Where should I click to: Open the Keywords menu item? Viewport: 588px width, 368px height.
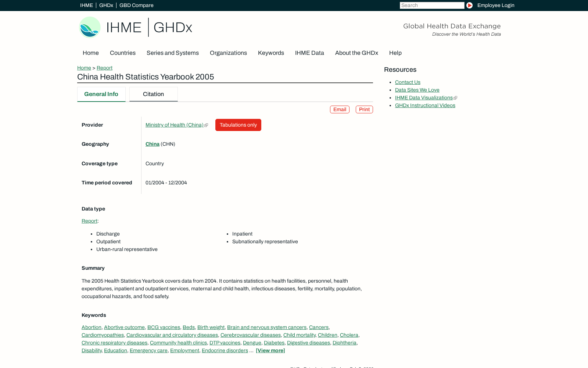click(x=271, y=53)
